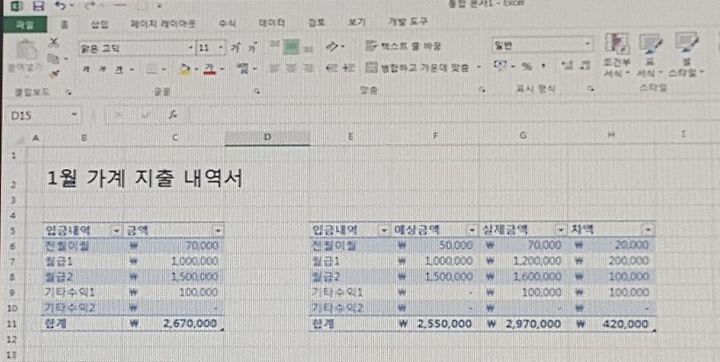Switch to the 데이터 (Data) tab

[x=272, y=23]
